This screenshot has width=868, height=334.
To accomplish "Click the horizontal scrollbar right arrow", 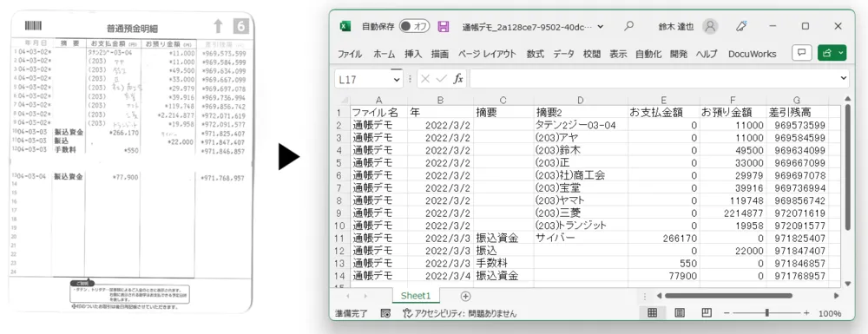I will coord(837,296).
